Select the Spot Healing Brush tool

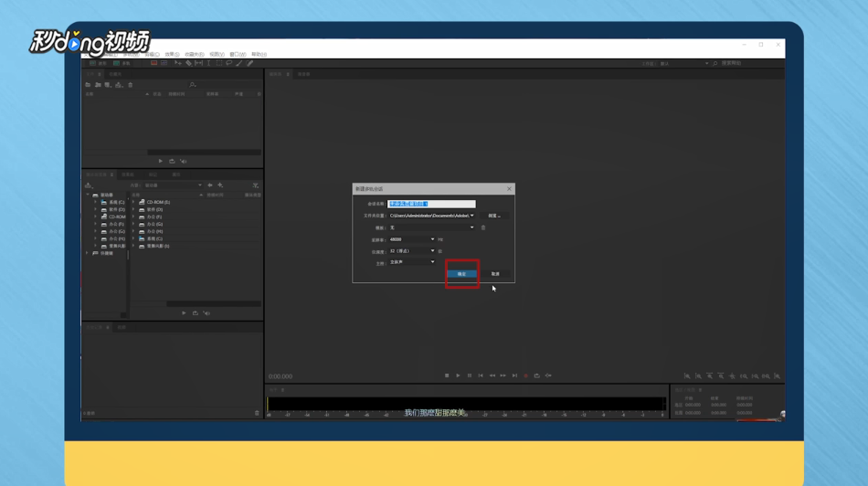click(x=249, y=64)
